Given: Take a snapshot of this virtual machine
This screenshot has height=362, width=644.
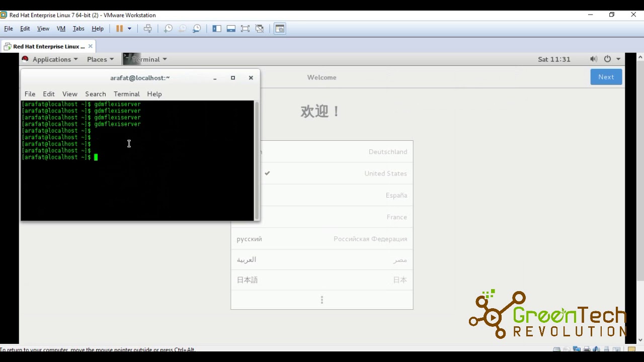Looking at the screenshot, I should coord(168,29).
